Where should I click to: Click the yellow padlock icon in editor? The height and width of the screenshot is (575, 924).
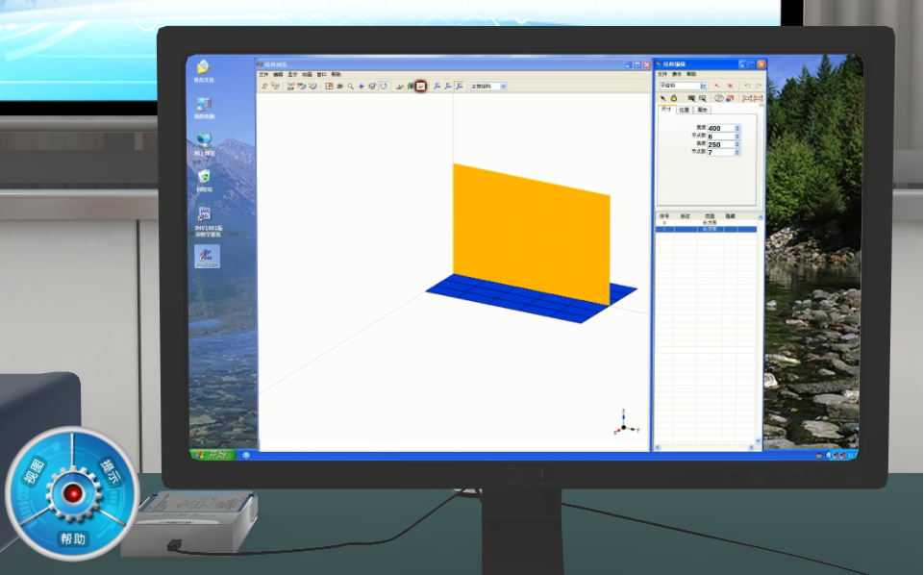coord(674,98)
